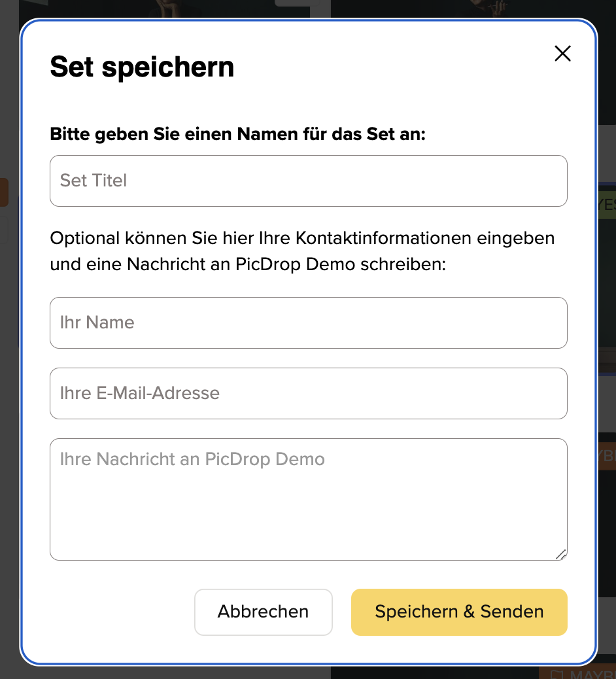Click the orange element at left edge
This screenshot has height=679, width=616.
coord(4,192)
